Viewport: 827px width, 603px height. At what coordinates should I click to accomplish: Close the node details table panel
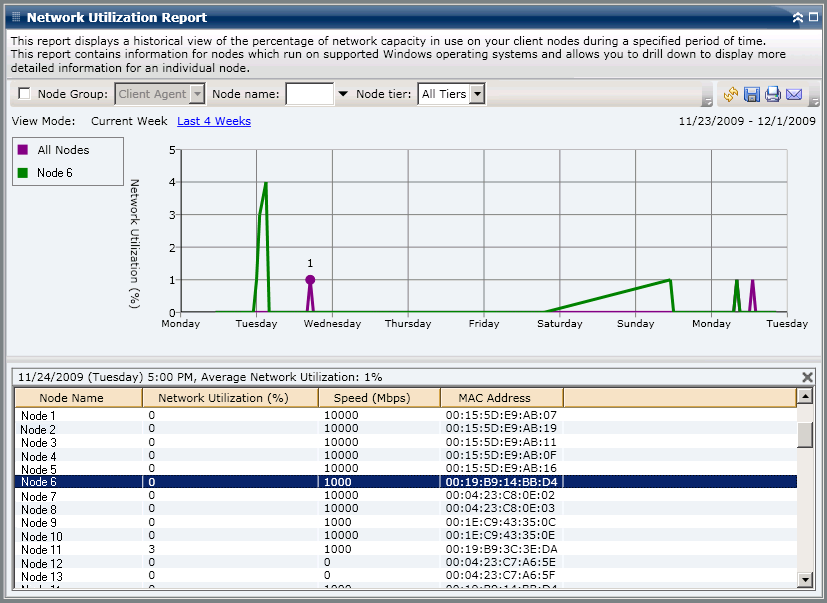pos(808,377)
